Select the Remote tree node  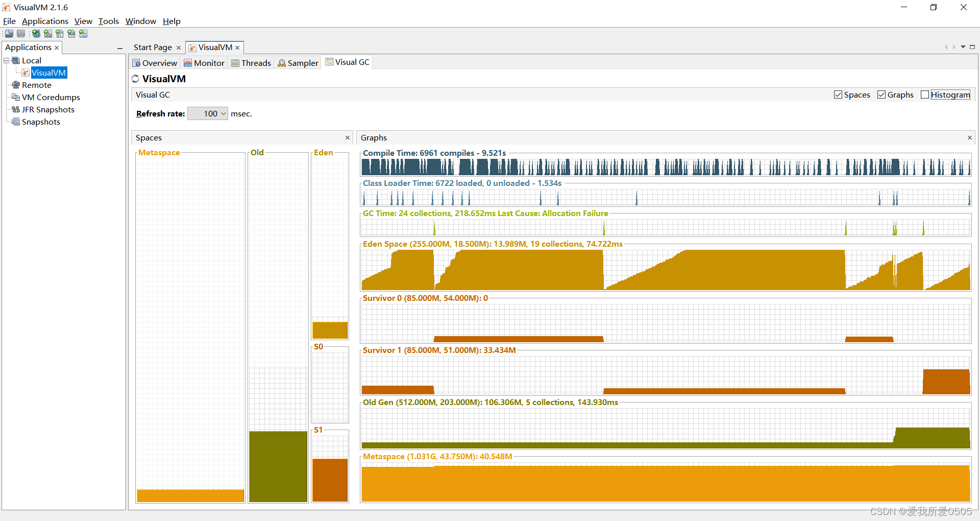click(37, 85)
